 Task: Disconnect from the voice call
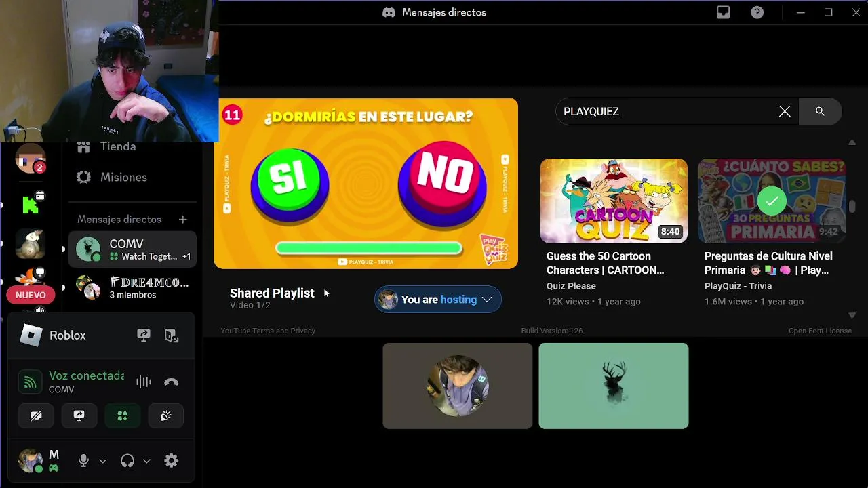(x=171, y=382)
